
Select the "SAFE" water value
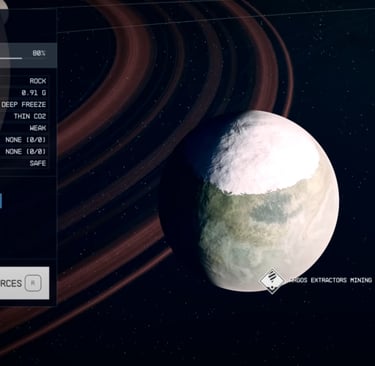(x=38, y=163)
